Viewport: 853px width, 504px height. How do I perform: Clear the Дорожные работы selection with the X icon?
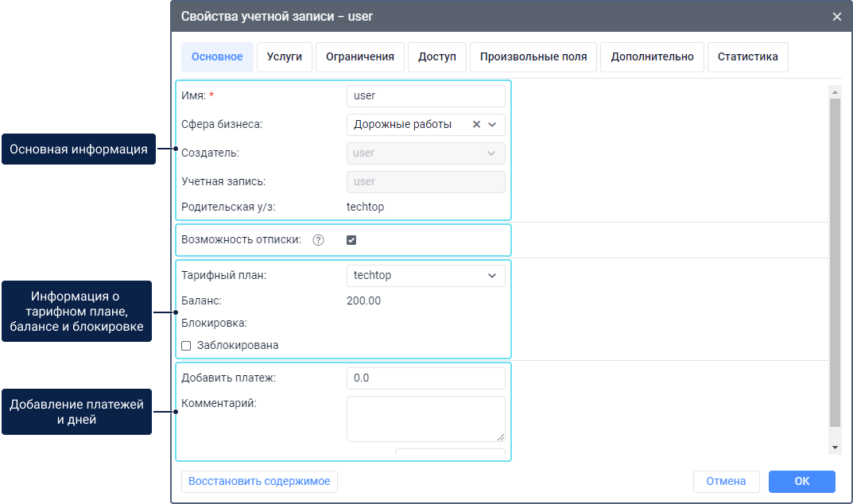pyautogui.click(x=476, y=124)
